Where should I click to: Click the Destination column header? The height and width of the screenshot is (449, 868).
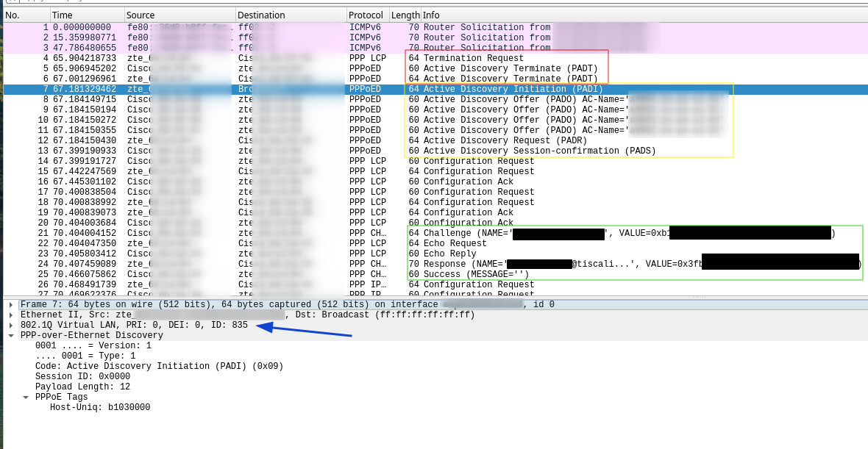point(261,15)
